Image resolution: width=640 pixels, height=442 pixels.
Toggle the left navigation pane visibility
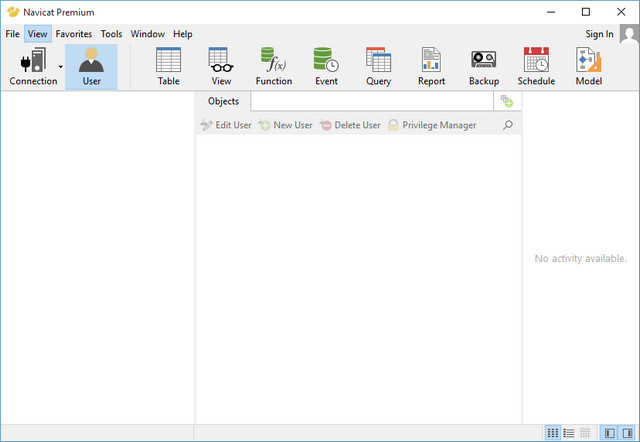pyautogui.click(x=609, y=433)
